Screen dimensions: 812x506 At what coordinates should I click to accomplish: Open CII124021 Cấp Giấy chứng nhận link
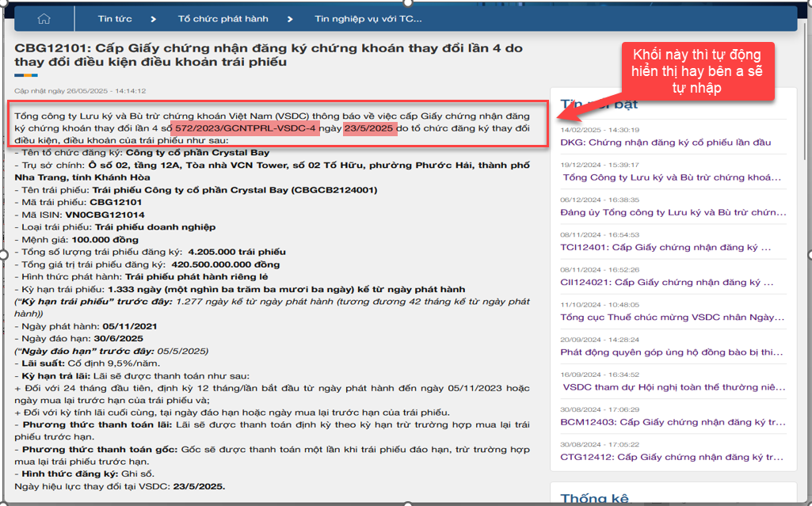tap(666, 282)
